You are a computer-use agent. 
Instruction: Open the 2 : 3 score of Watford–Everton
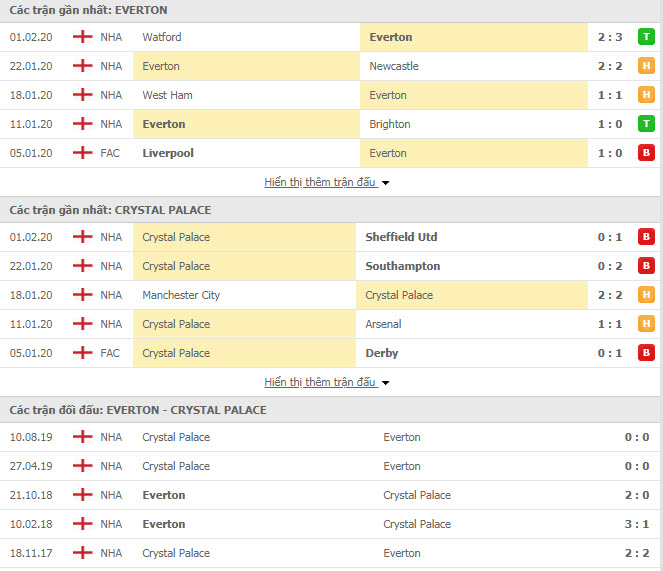pos(610,37)
